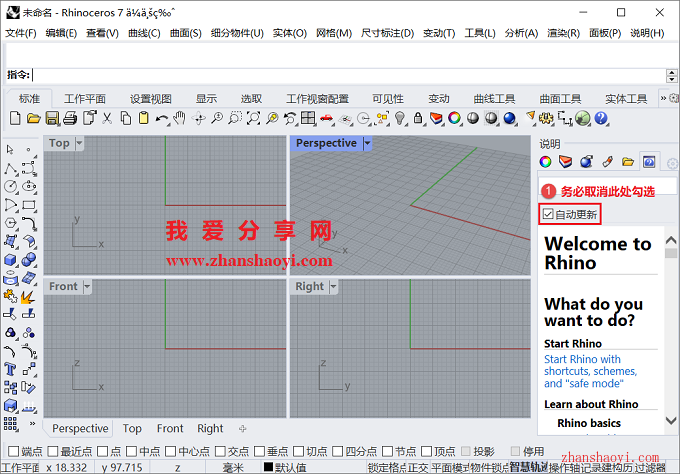
Task: Expand the Front viewport title dropdown arrow
Action: [87, 286]
